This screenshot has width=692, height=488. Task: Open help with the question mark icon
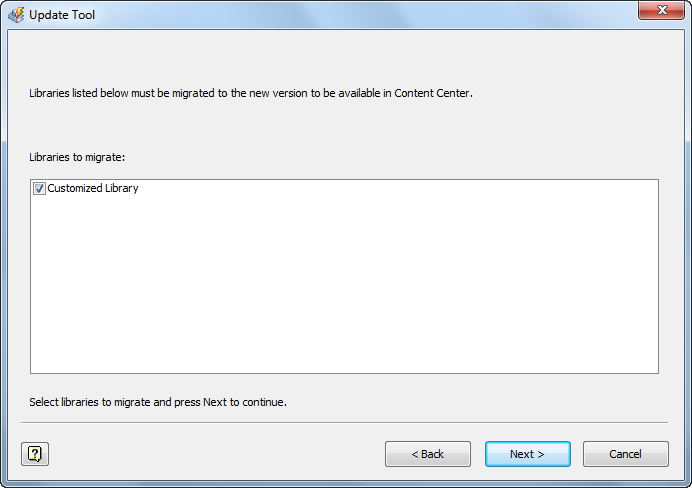pyautogui.click(x=35, y=454)
